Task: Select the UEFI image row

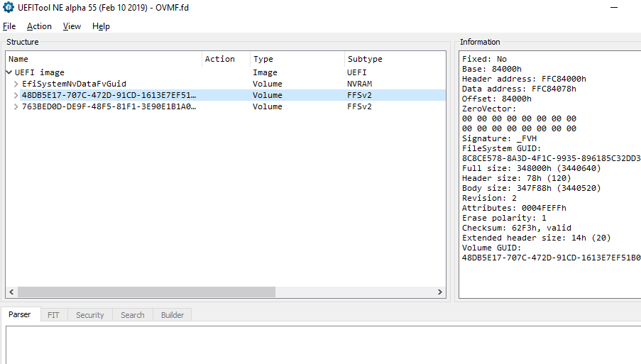Action: pyautogui.click(x=225, y=72)
